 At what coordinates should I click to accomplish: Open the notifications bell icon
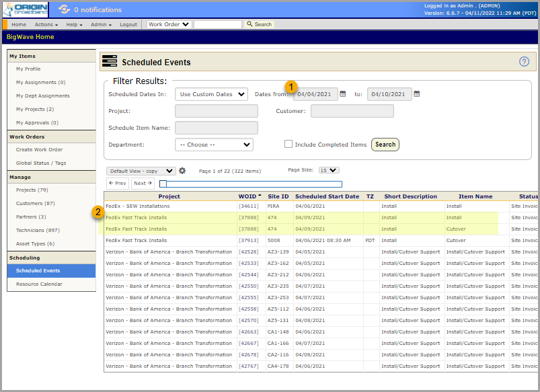pos(64,9)
